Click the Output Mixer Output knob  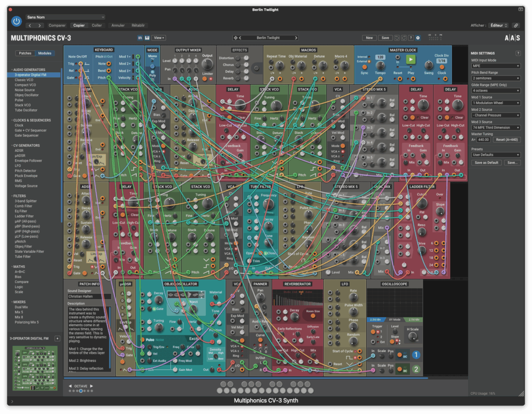207,65
